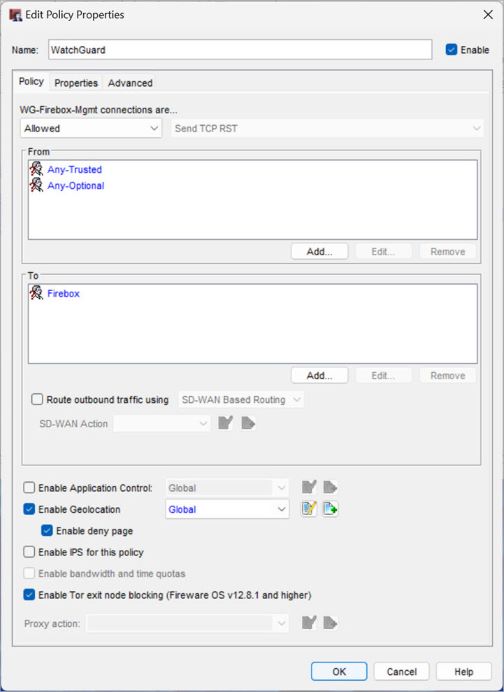The image size is (504, 692).
Task: Click the SD-WAN Action edit icon
Action: point(226,423)
